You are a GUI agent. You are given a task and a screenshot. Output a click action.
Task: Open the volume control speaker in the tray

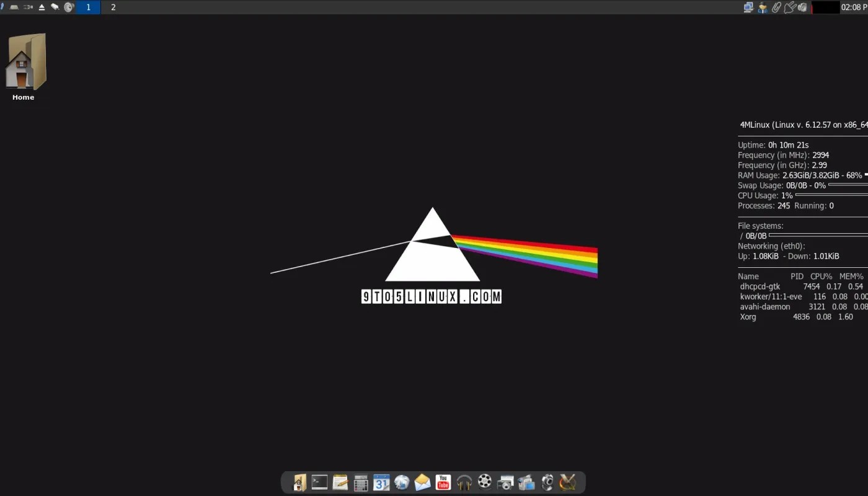coord(802,7)
